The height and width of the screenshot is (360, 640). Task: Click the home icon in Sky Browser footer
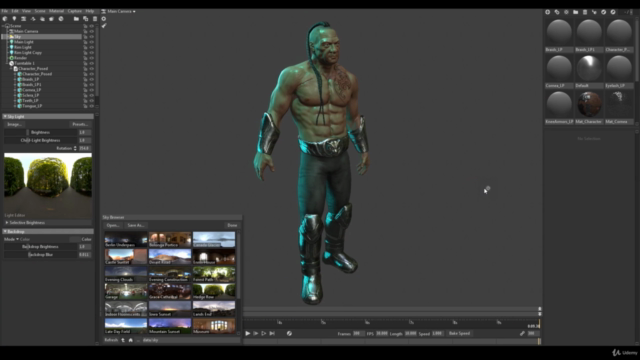(131, 340)
